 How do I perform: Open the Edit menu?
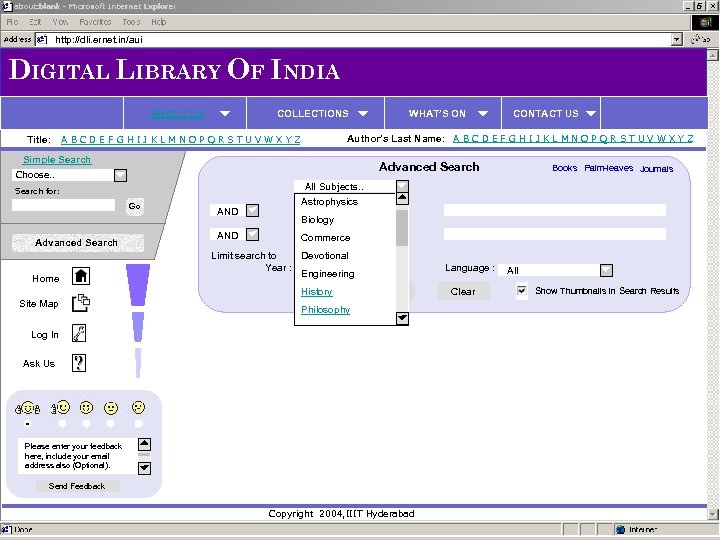35,22
